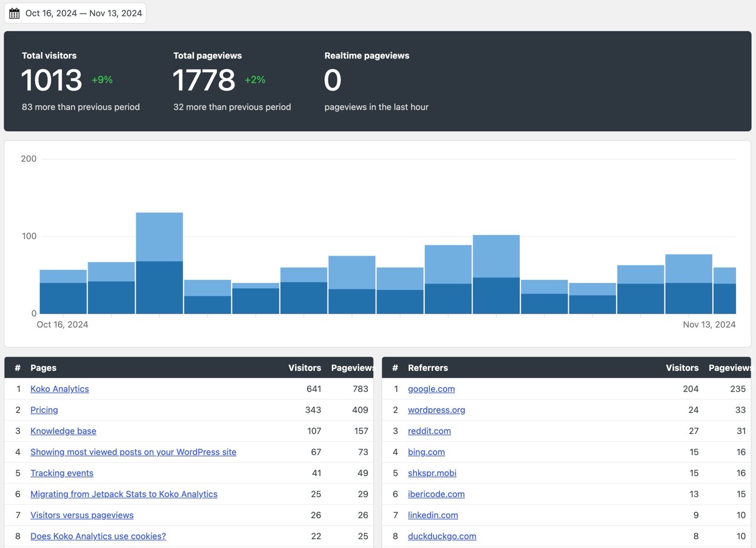Click the +9% visitors change indicator

click(102, 80)
